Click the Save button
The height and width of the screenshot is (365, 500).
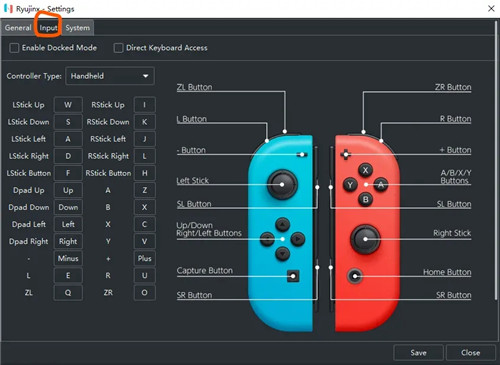coord(418,353)
